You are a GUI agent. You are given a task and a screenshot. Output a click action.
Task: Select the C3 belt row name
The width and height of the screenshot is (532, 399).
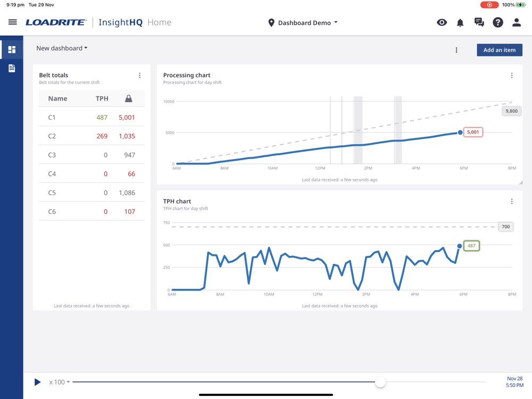point(52,155)
